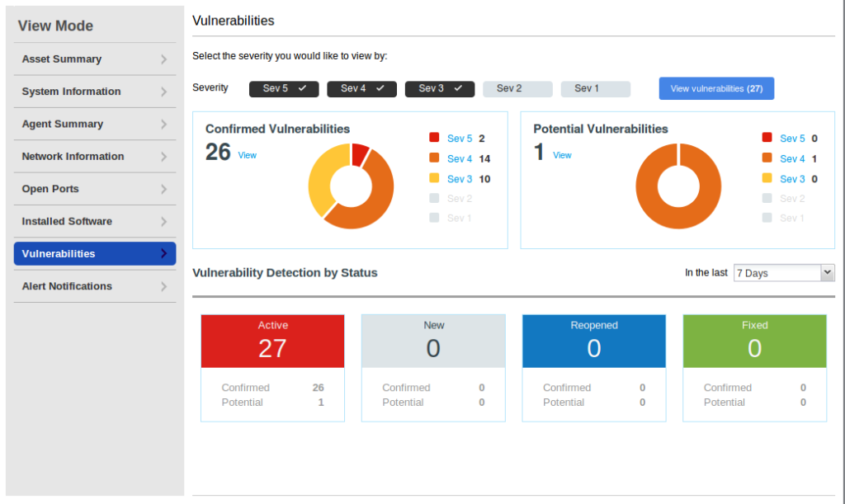Click View next to Confirmed Vulnerabilities count

246,155
